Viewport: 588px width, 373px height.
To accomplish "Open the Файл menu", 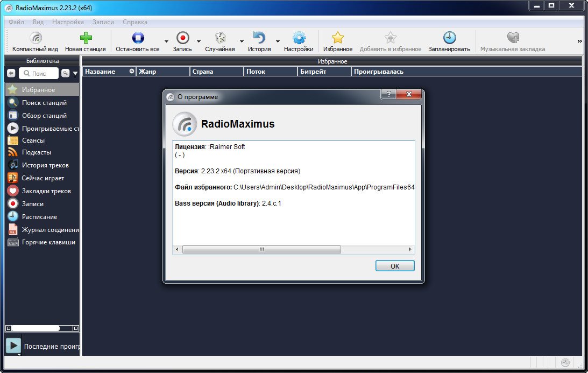I will 16,22.
